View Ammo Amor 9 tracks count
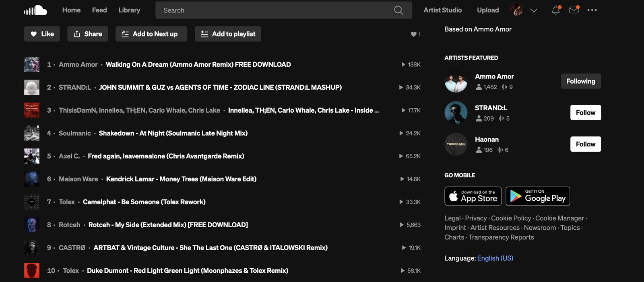Viewport: 644px width, 282px height. point(507,87)
